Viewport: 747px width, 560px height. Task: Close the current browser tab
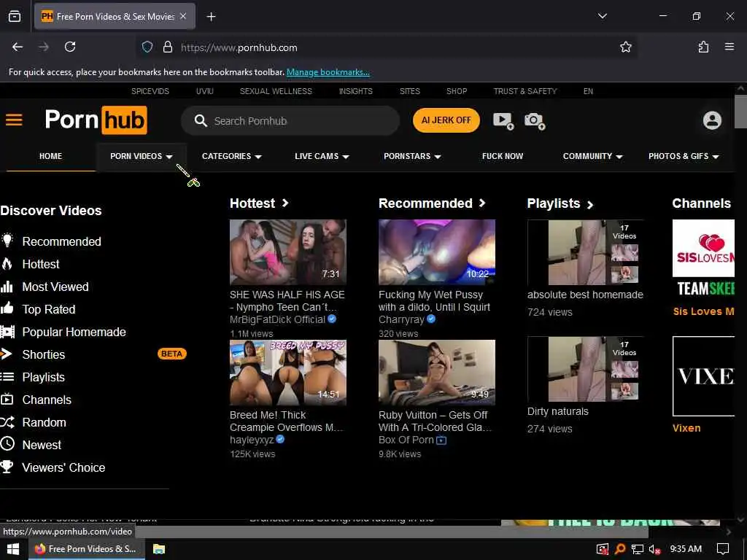[183, 16]
